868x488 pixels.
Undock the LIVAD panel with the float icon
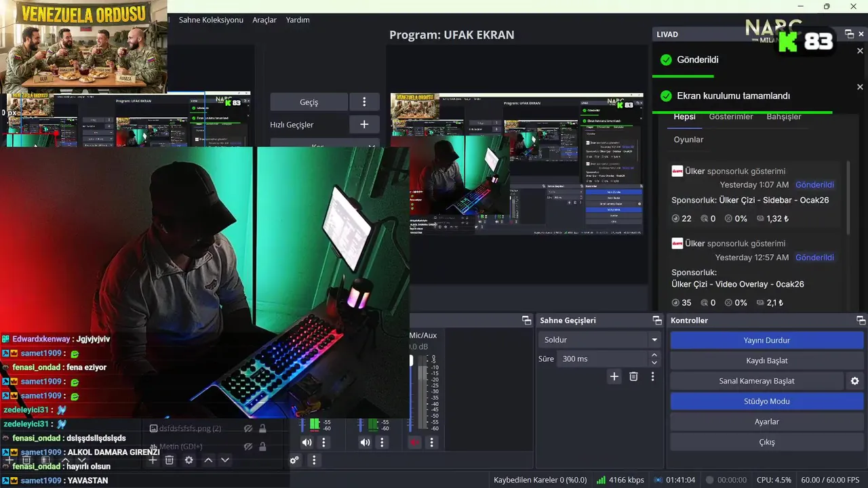[x=849, y=34]
